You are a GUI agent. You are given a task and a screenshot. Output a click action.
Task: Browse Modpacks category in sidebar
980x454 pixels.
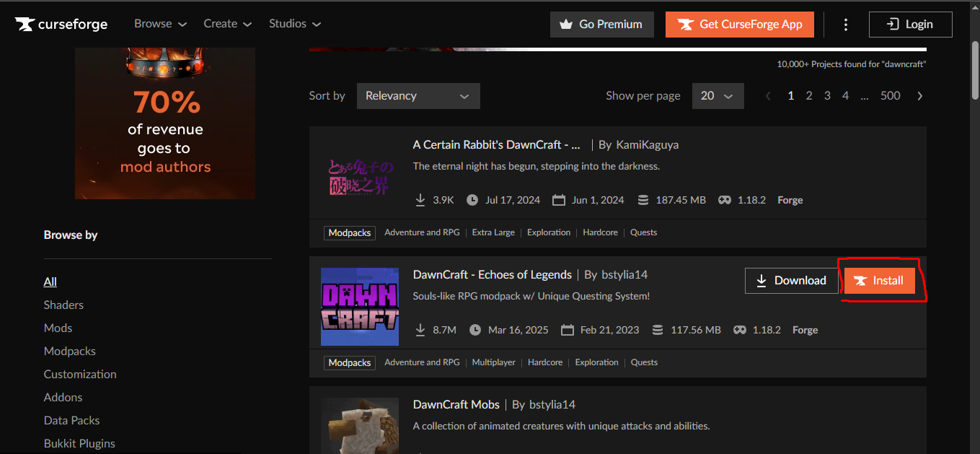(x=70, y=351)
